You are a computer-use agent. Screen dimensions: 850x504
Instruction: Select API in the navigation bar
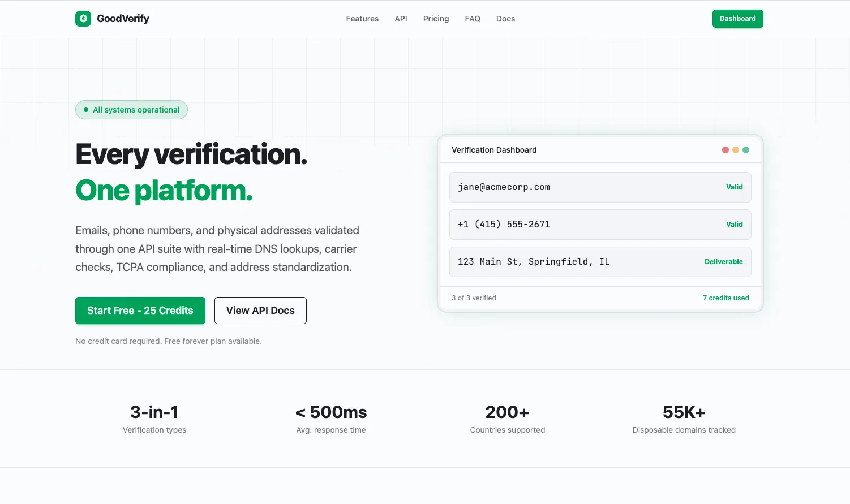click(x=401, y=19)
